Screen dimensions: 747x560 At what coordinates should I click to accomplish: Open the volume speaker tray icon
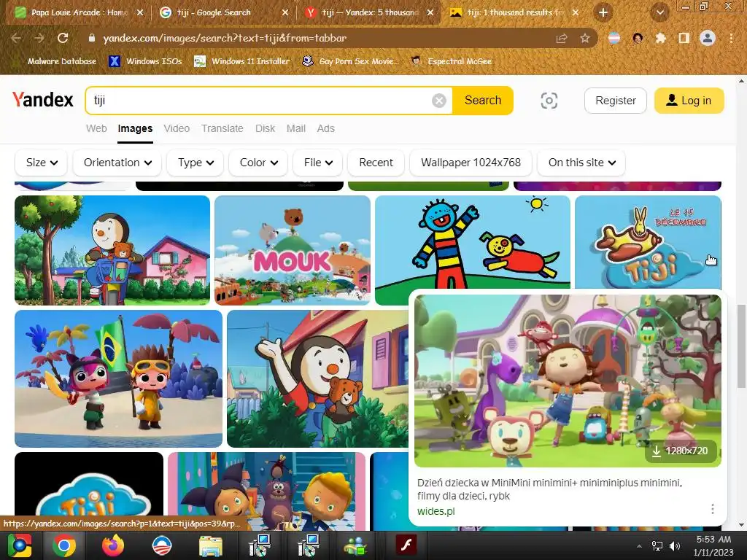(675, 546)
